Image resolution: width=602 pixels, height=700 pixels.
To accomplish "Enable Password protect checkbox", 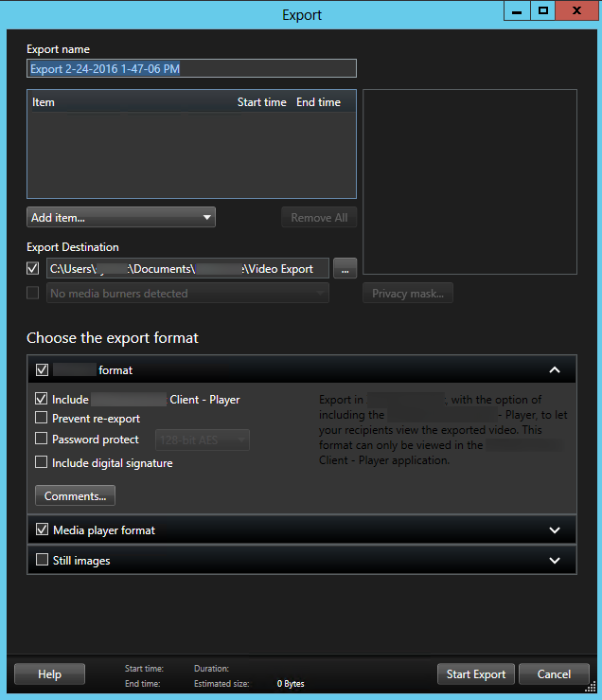I will point(42,440).
